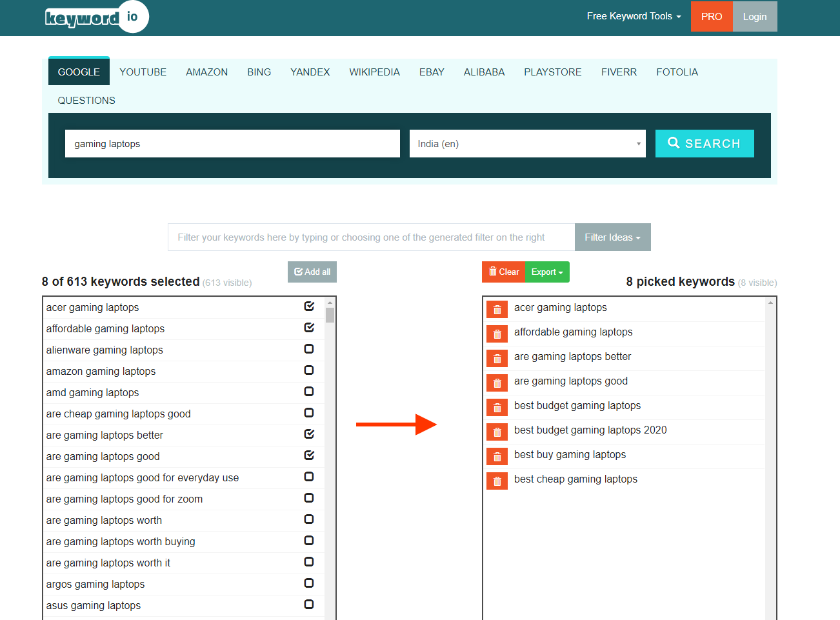The image size is (840, 620).
Task: Click the Login button
Action: [755, 16]
